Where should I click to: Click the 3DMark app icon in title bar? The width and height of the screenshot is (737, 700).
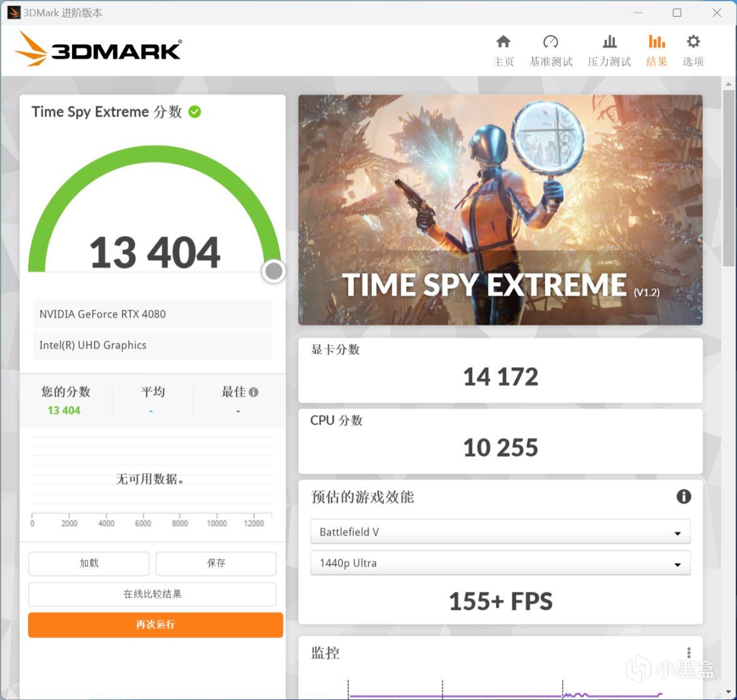pos(14,13)
